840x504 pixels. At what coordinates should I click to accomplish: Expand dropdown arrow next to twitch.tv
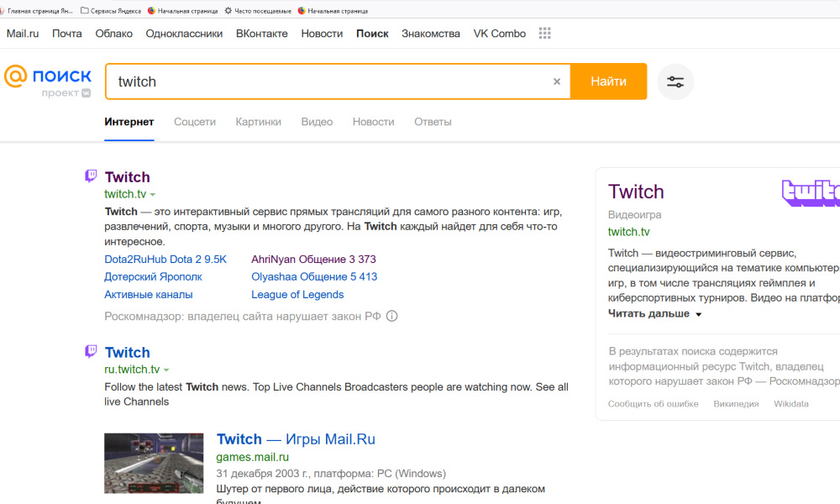tap(153, 194)
